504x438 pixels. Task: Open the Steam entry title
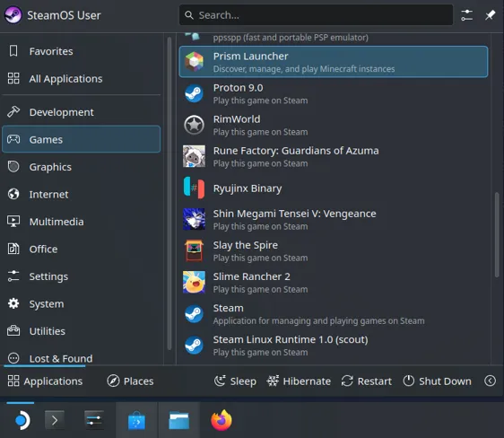(x=228, y=308)
